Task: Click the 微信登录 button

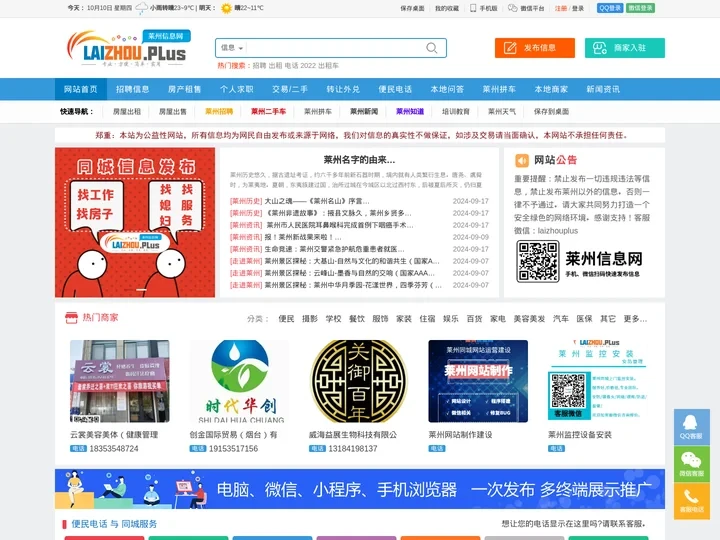Action: [x=641, y=8]
